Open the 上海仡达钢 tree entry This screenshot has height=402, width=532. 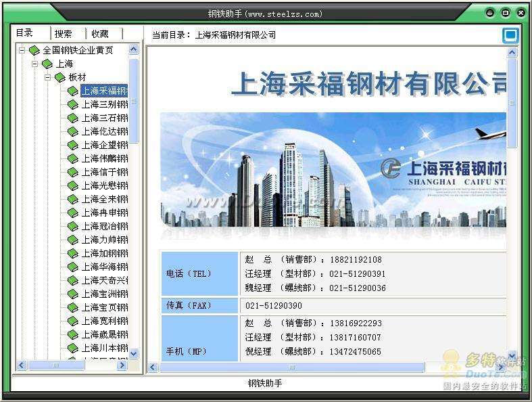tap(105, 131)
